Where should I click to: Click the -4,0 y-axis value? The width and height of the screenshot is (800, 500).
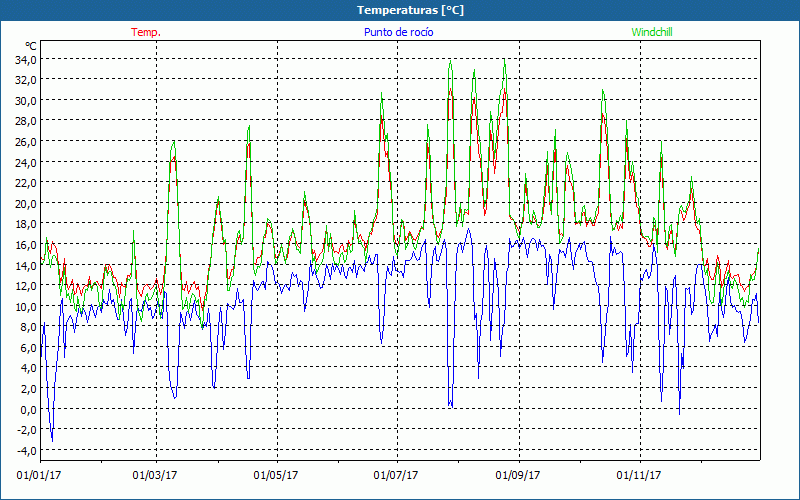pyautogui.click(x=28, y=451)
